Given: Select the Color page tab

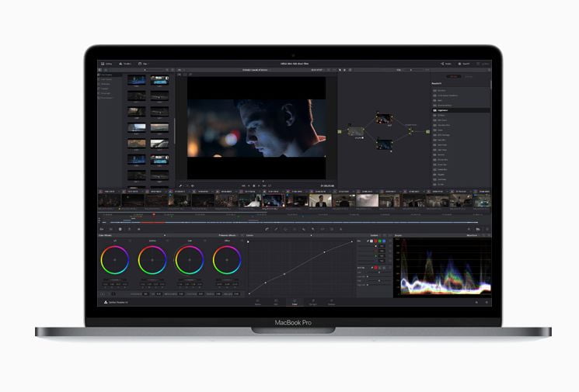Looking at the screenshot, I should (x=295, y=303).
